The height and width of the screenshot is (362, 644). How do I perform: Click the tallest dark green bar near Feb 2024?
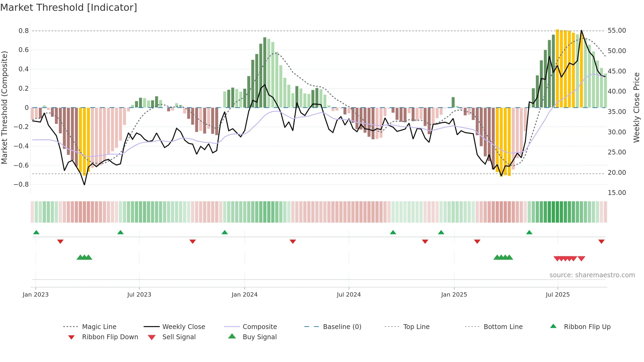pos(265,72)
